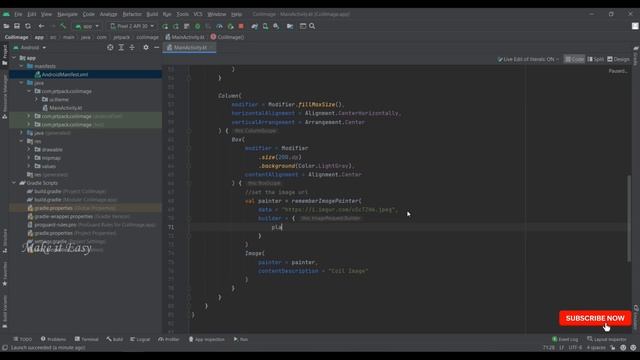Expand the ui.theme package
Screen dimensions: 640x360
pos(36,100)
